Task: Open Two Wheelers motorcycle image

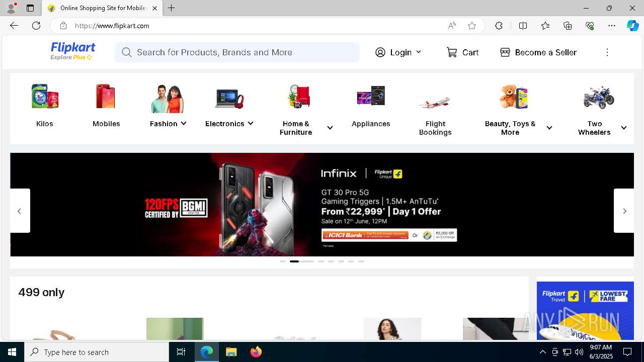Action: tap(598, 97)
